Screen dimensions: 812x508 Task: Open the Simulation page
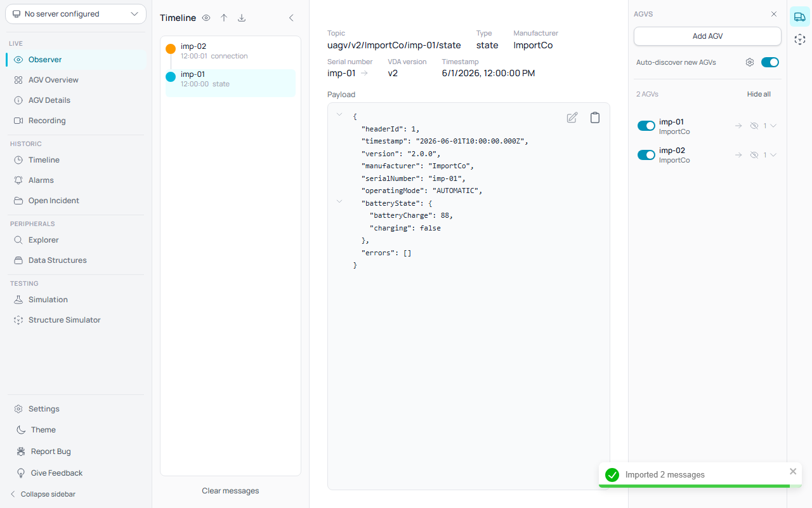76,300
